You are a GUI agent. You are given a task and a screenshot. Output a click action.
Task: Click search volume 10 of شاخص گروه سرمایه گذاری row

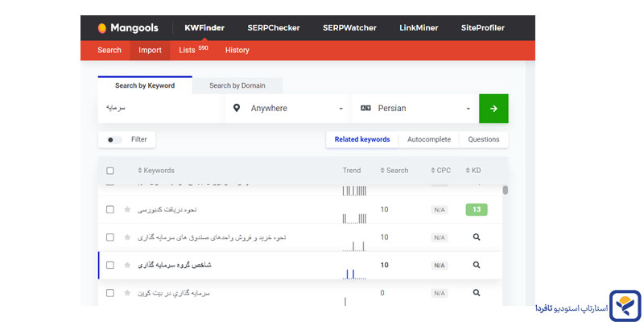pyautogui.click(x=385, y=266)
